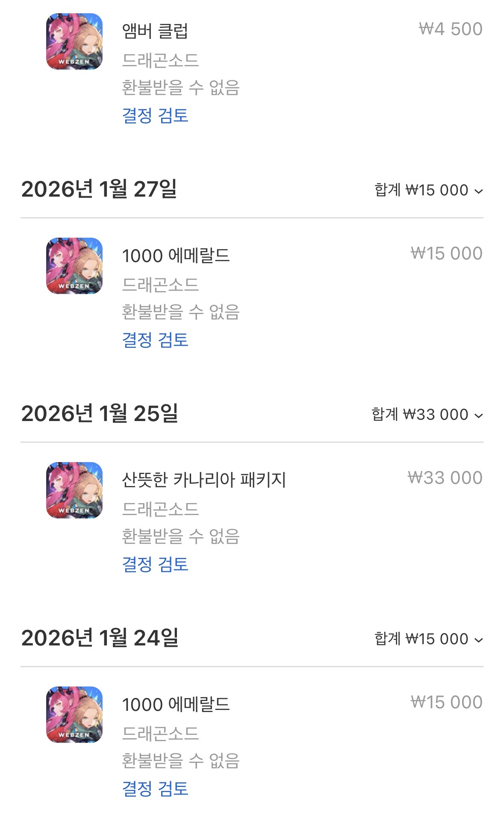This screenshot has height=813, width=504.
Task: Tap the 앰버 클럽 game app icon
Action: (74, 41)
